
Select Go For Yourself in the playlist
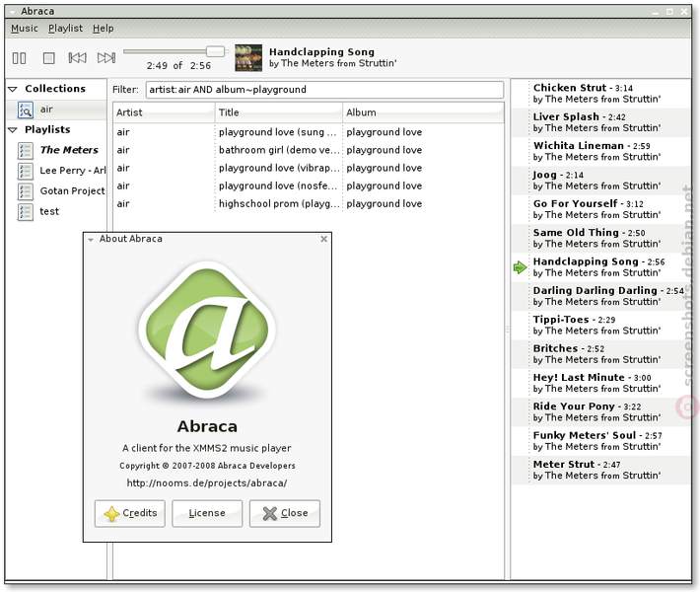click(x=600, y=209)
